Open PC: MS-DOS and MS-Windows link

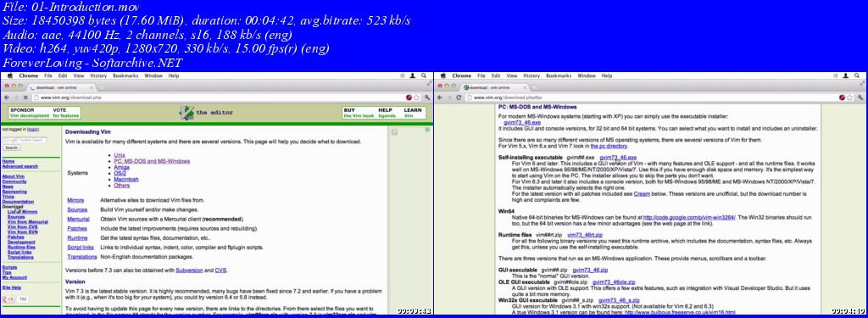(152, 161)
